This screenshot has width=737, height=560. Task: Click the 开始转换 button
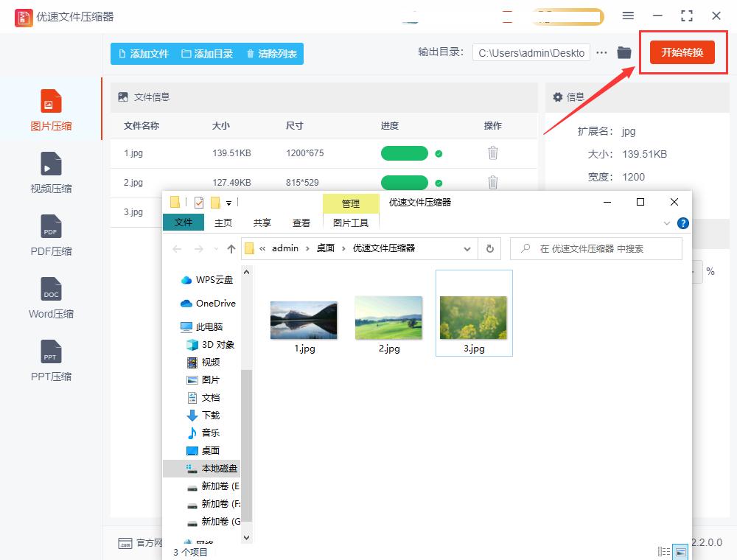682,52
